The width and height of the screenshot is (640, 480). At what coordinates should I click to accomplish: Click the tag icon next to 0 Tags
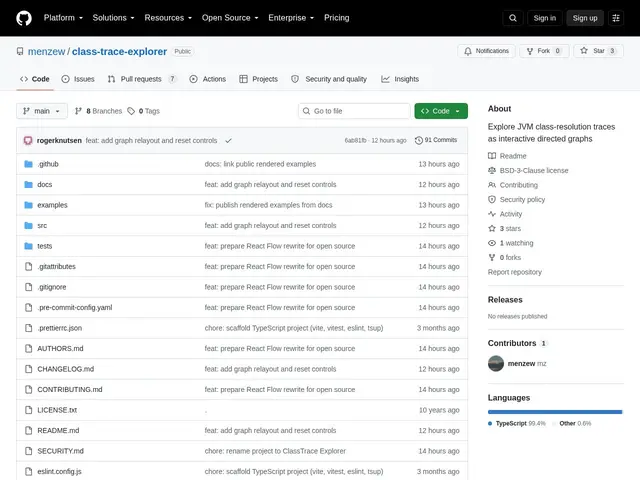pyautogui.click(x=131, y=111)
